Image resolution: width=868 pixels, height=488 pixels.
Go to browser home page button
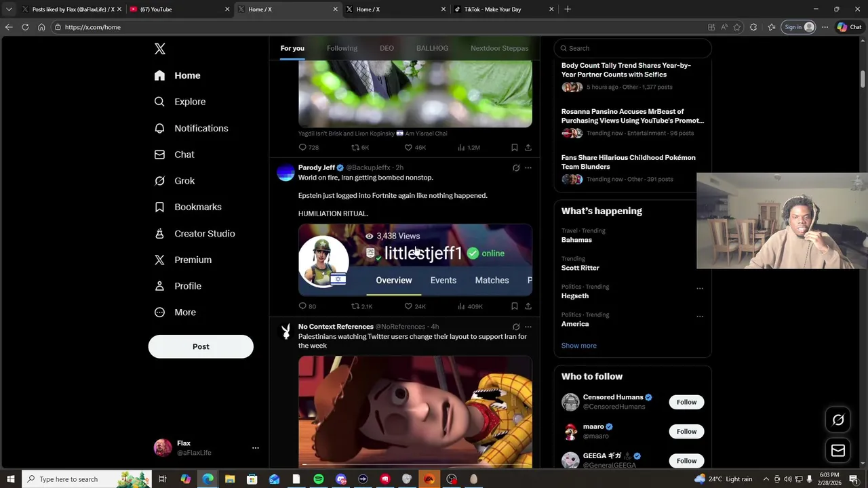(x=41, y=27)
